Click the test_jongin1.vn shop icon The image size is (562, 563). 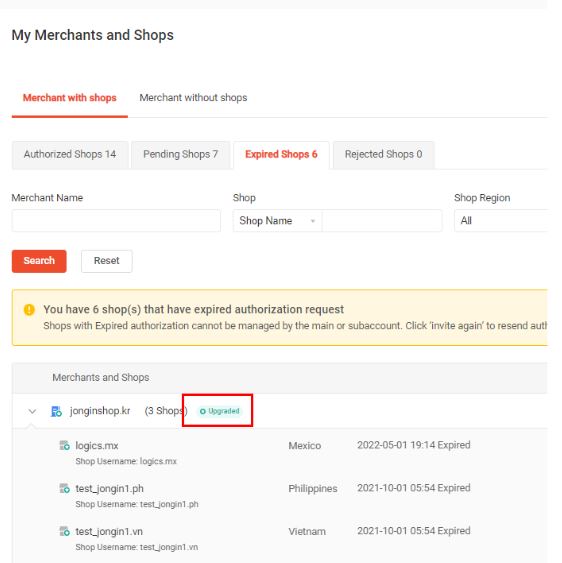click(65, 531)
